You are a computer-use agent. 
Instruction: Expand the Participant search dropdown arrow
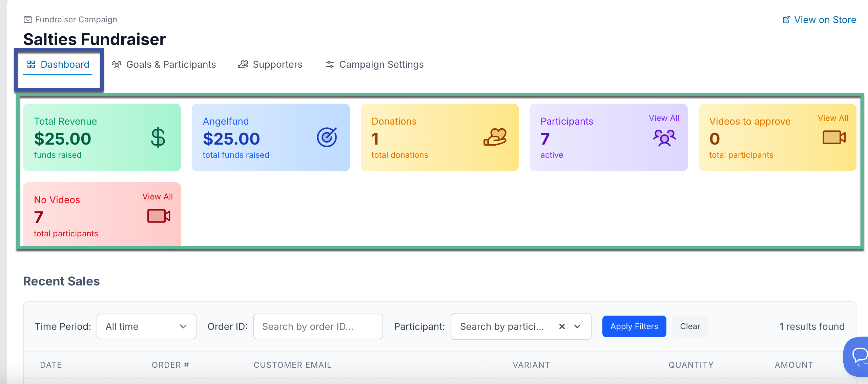(578, 326)
